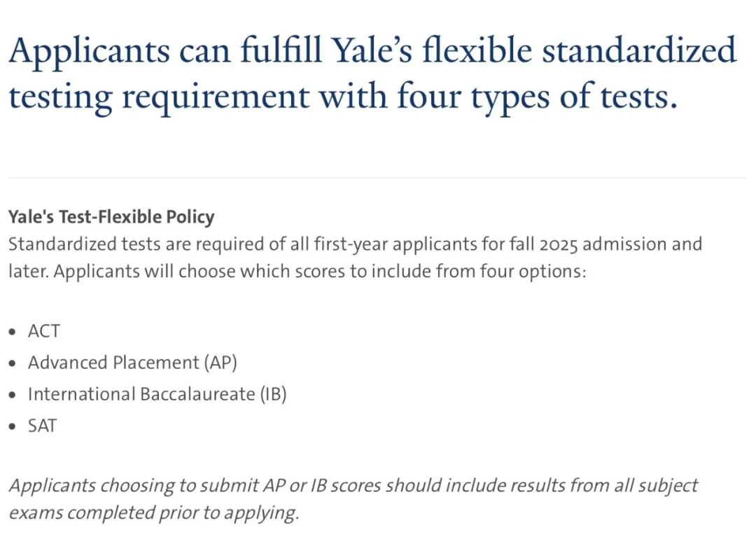756x546 pixels.
Task: Click the word "Applicants" starting the heading
Action: (x=89, y=52)
